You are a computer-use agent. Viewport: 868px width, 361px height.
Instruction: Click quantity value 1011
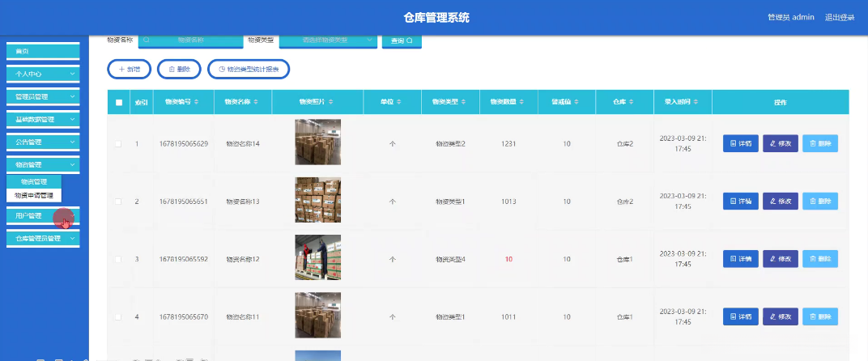tap(508, 317)
